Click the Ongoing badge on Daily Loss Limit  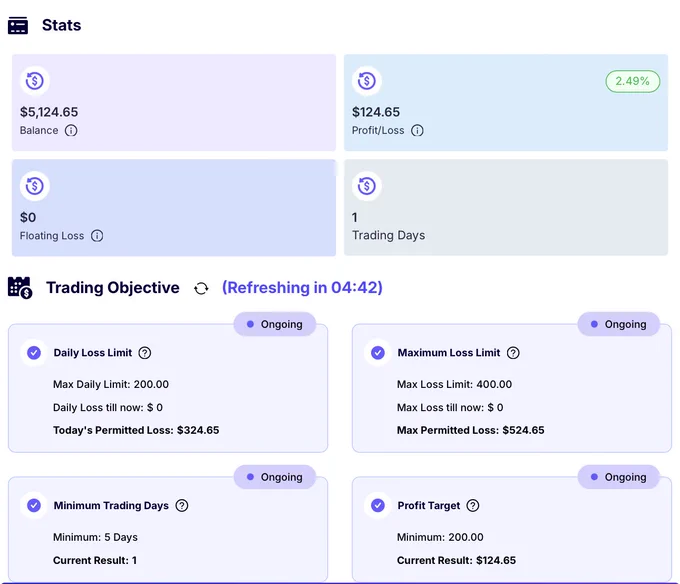coord(275,324)
